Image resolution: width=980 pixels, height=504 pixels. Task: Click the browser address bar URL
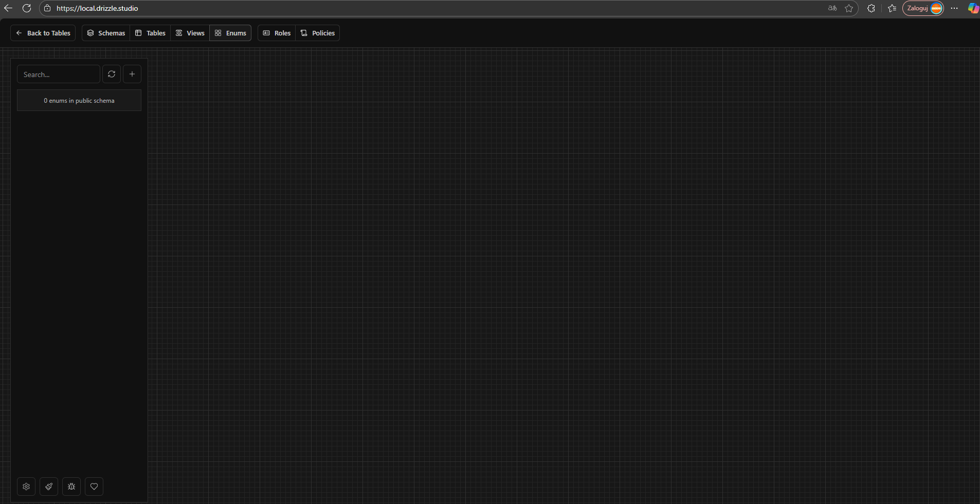click(97, 8)
